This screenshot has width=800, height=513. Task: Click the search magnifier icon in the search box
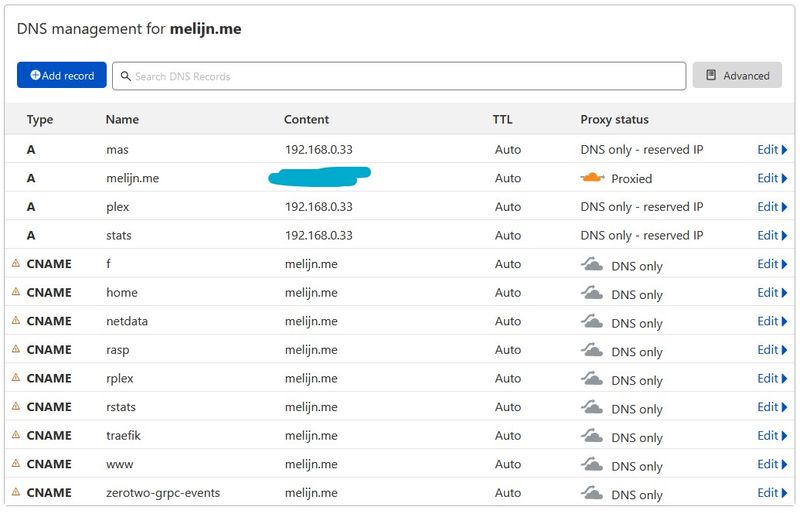(x=125, y=76)
